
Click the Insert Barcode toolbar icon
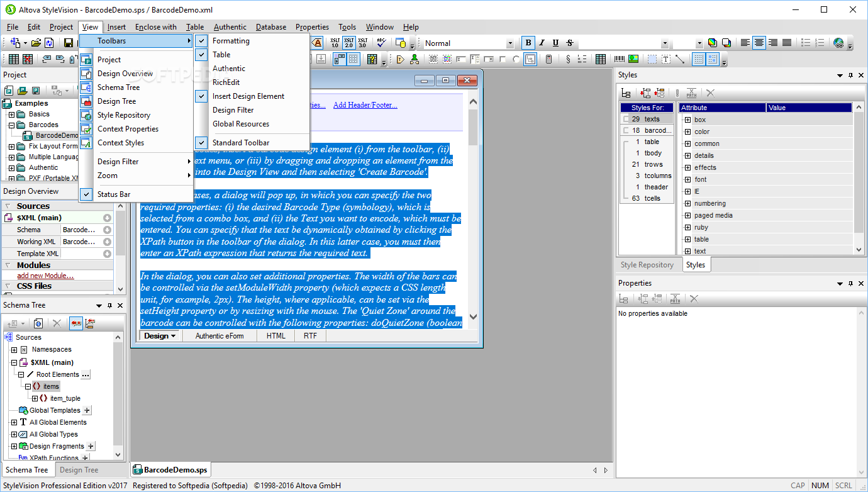point(620,59)
